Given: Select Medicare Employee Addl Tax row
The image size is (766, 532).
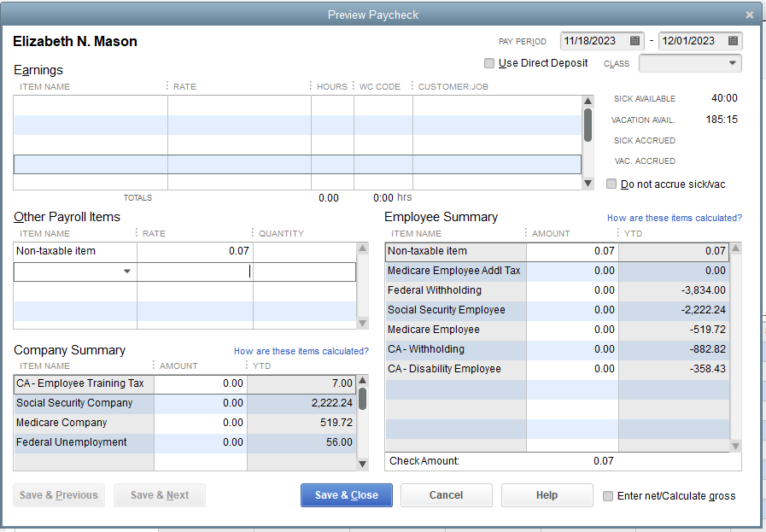Looking at the screenshot, I should point(557,271).
